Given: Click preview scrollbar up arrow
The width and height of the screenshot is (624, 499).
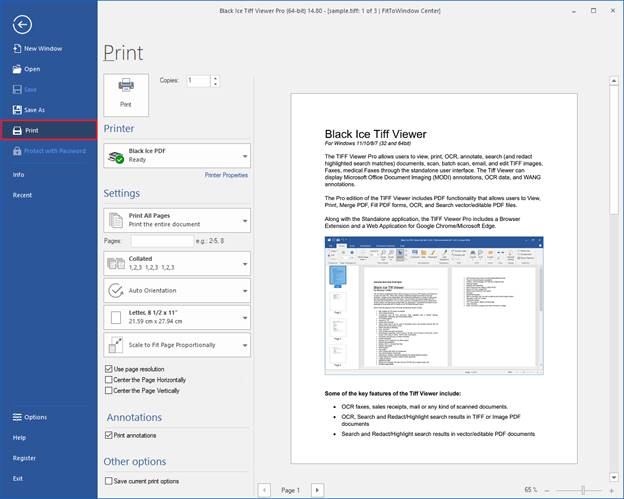Looking at the screenshot, I should [x=614, y=81].
